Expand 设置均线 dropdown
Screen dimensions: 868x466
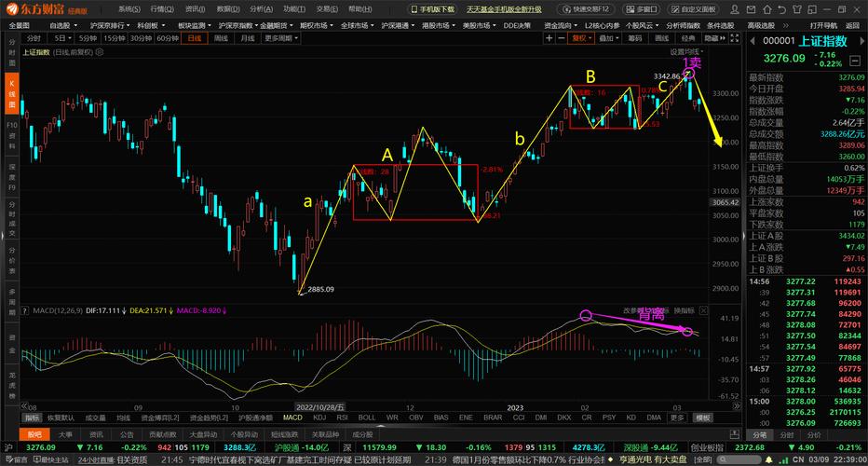[686, 52]
